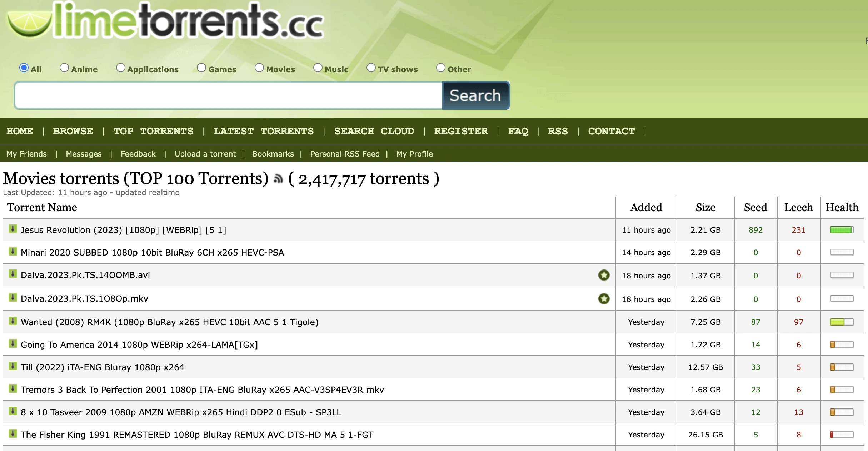The height and width of the screenshot is (451, 868).
Task: Click the health bar of Jesus Revolution row
Action: pyautogui.click(x=842, y=230)
